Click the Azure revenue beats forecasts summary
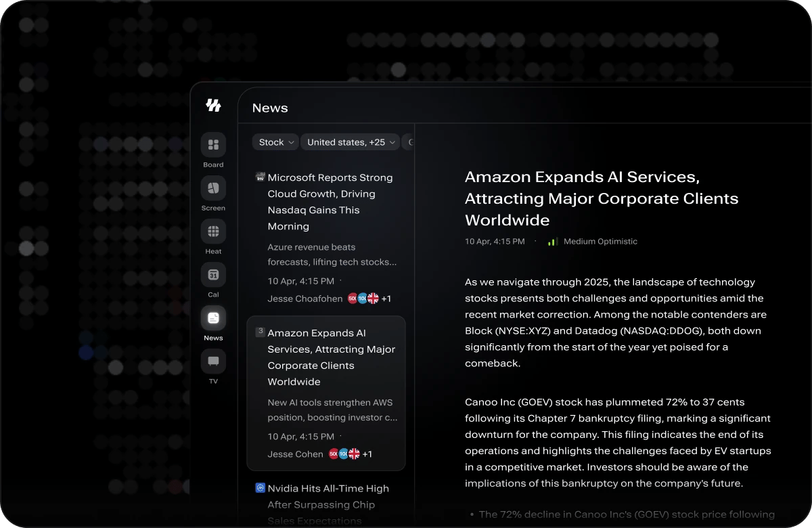Screen dimensions: 812x528 (x=332, y=255)
